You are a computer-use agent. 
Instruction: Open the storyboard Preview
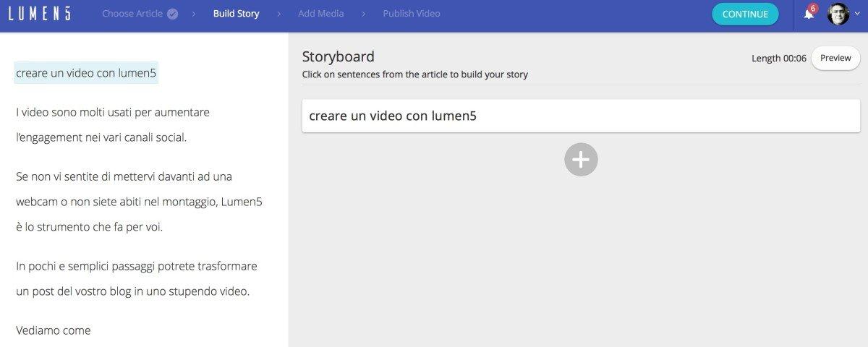point(835,58)
